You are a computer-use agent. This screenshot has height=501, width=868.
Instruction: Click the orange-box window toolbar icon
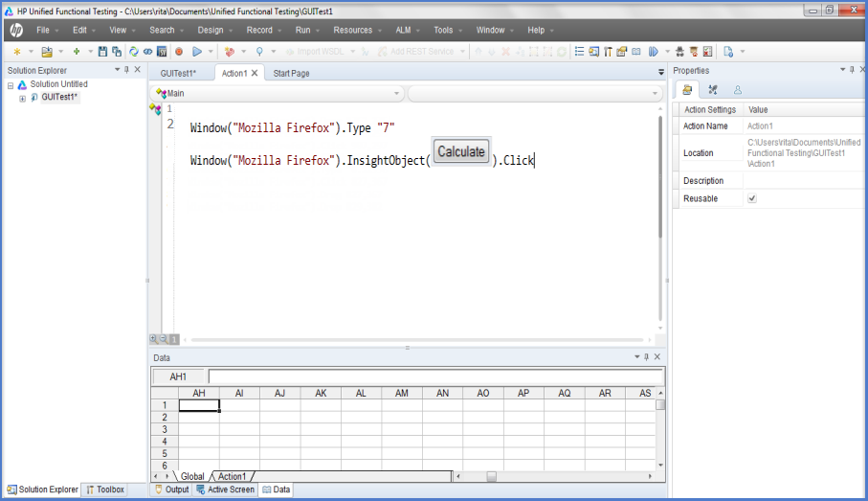coord(622,52)
